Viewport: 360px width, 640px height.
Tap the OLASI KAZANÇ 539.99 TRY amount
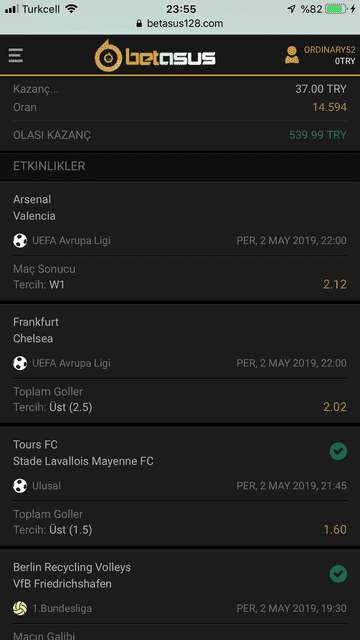[318, 135]
